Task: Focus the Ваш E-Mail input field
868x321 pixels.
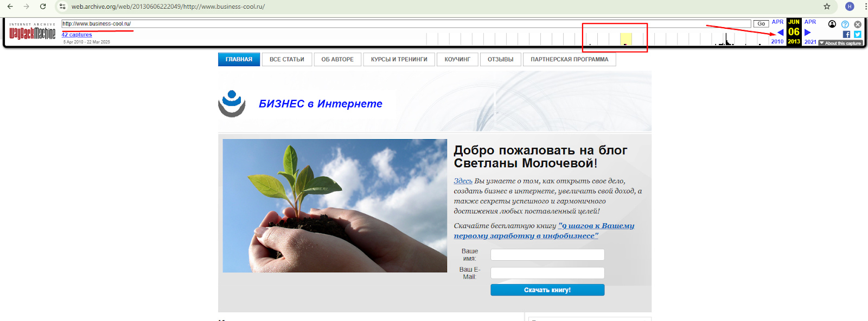Action: coord(547,273)
